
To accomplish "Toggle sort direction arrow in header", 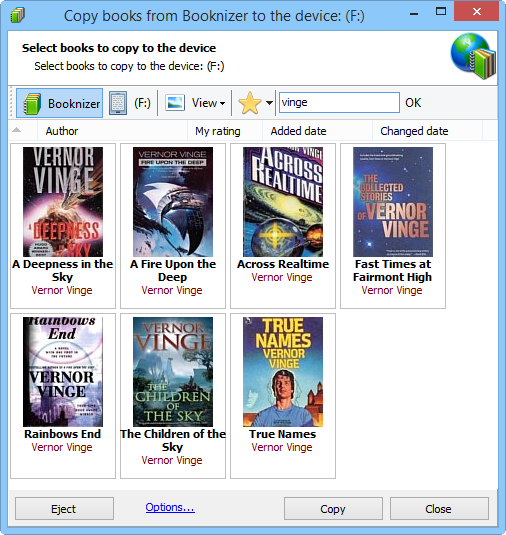I will tap(16, 130).
